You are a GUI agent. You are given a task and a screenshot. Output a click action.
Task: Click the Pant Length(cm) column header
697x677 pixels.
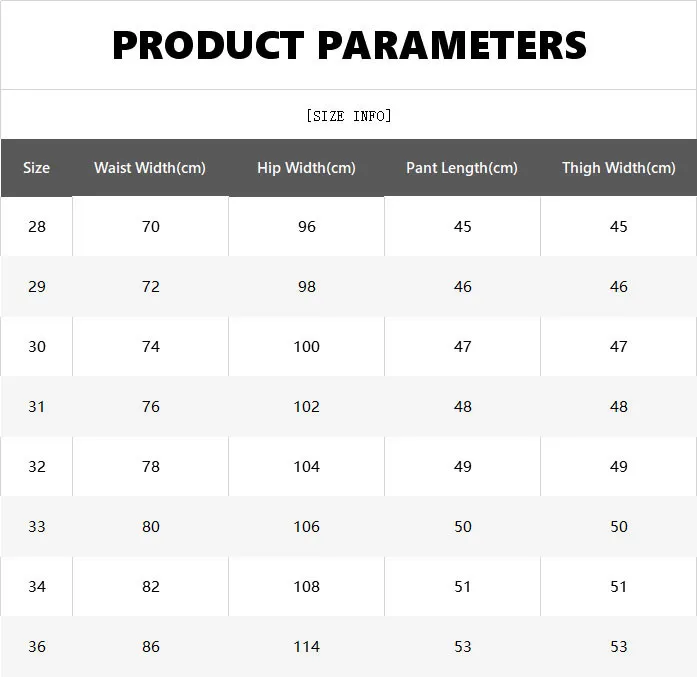[462, 168]
